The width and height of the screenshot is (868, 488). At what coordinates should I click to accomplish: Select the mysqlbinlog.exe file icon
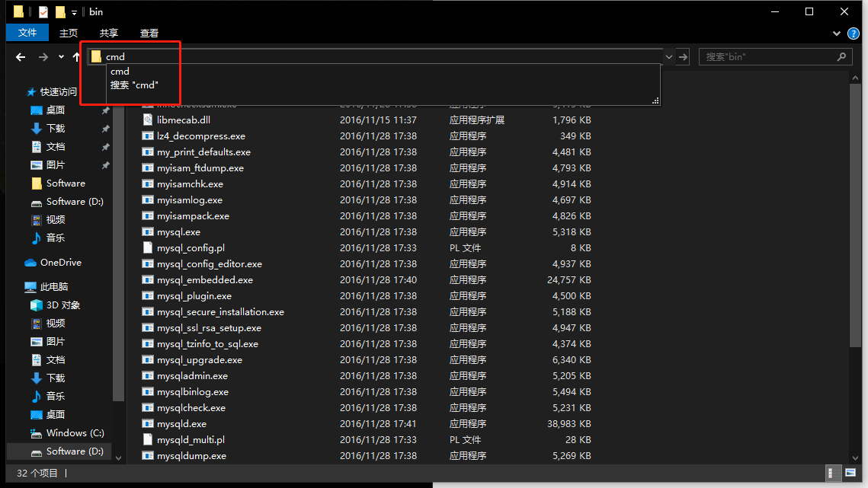[147, 392]
